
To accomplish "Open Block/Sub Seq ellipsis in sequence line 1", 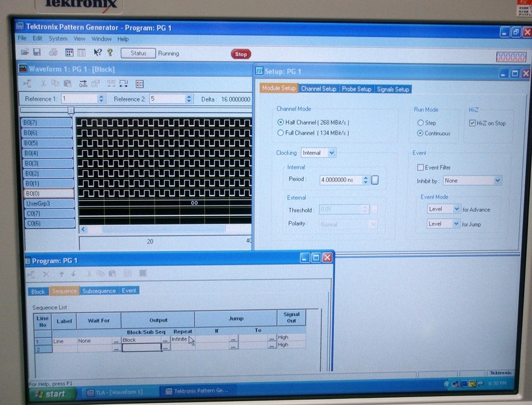I will [165, 339].
